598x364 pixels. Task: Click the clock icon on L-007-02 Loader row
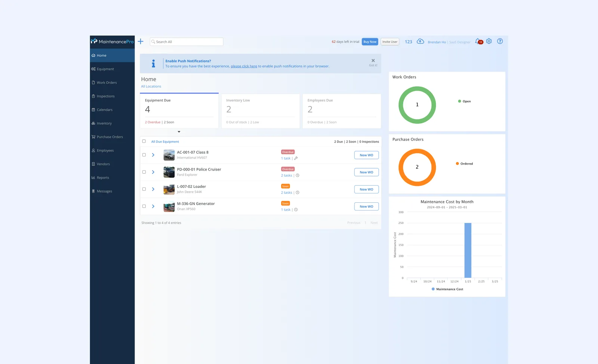pyautogui.click(x=298, y=193)
